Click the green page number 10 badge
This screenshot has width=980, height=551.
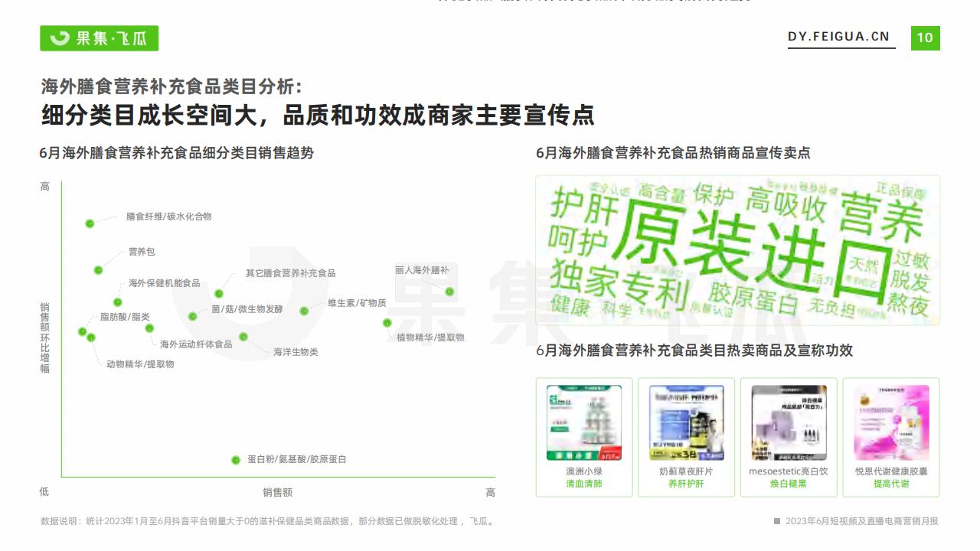tap(925, 37)
